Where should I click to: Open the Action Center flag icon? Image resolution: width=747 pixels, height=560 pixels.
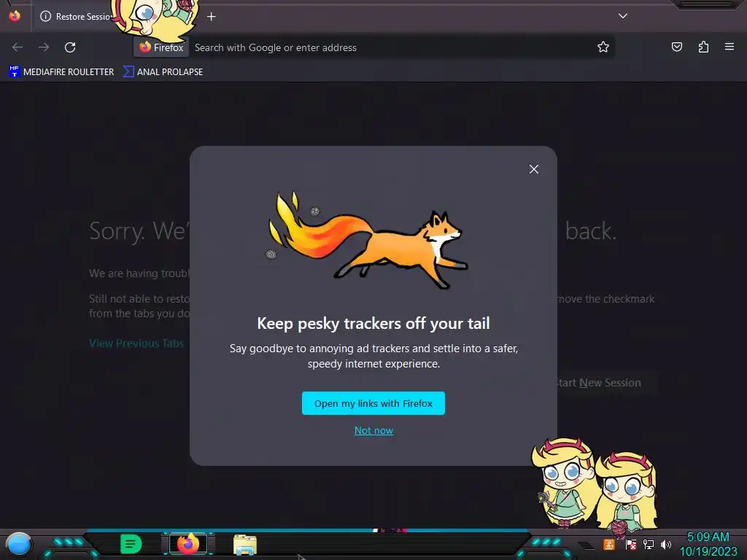pos(631,544)
